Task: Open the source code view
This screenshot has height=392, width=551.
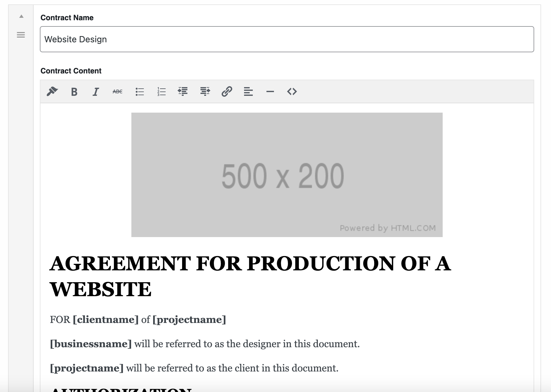Action: [292, 91]
